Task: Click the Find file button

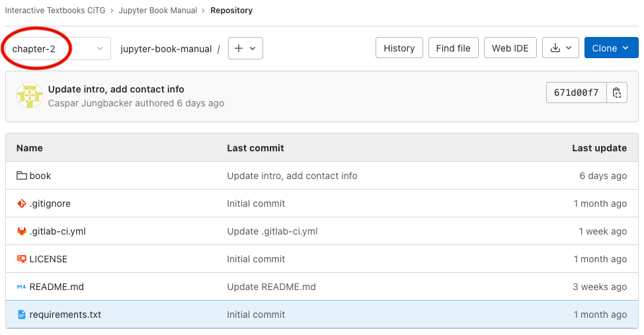Action: (453, 48)
